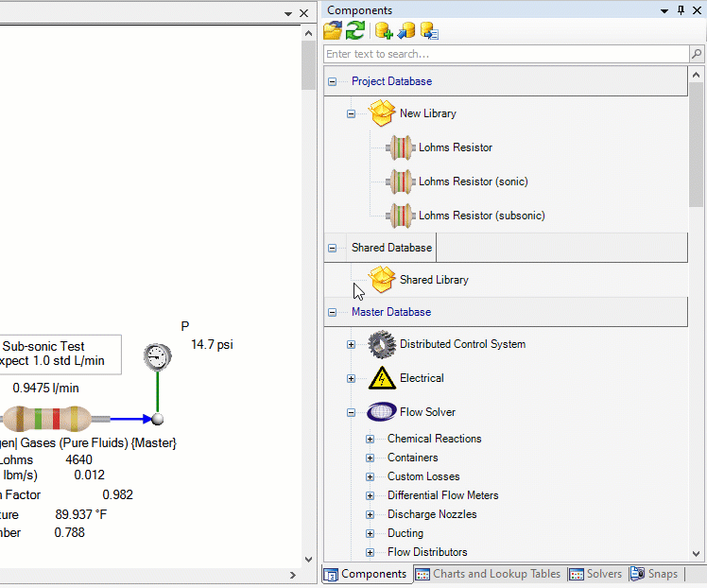The height and width of the screenshot is (588, 707).
Task: Collapse the Project Database section
Action: [x=333, y=81]
